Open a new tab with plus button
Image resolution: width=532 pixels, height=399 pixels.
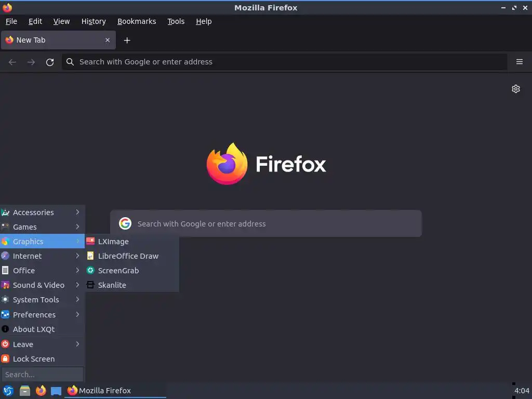pos(127,41)
